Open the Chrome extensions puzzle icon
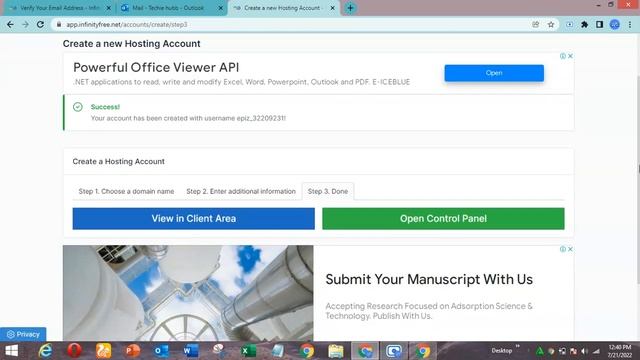The image size is (640, 360). [584, 24]
